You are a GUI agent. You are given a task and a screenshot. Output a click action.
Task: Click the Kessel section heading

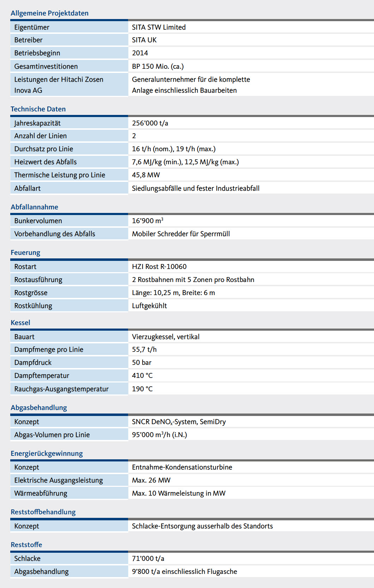coord(20,323)
